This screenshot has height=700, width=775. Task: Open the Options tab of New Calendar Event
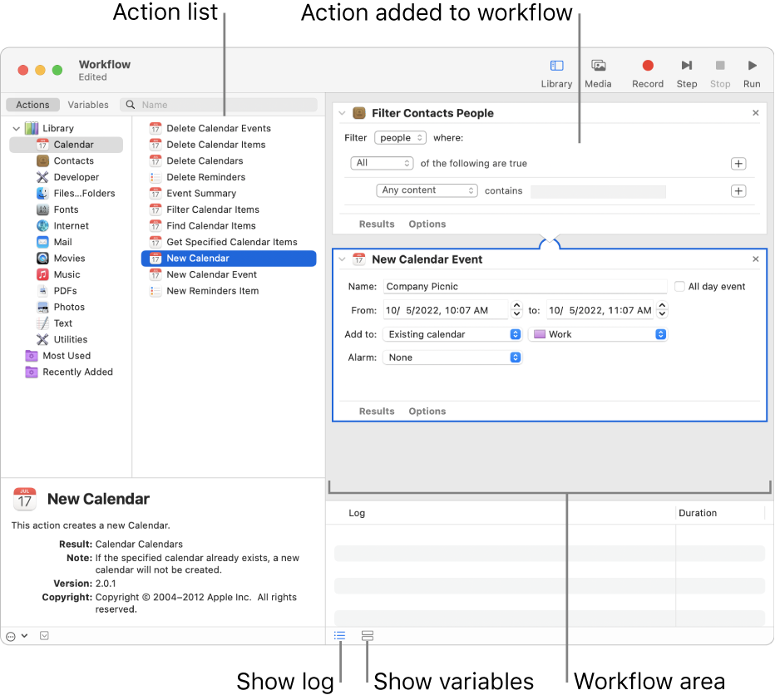pos(427,411)
